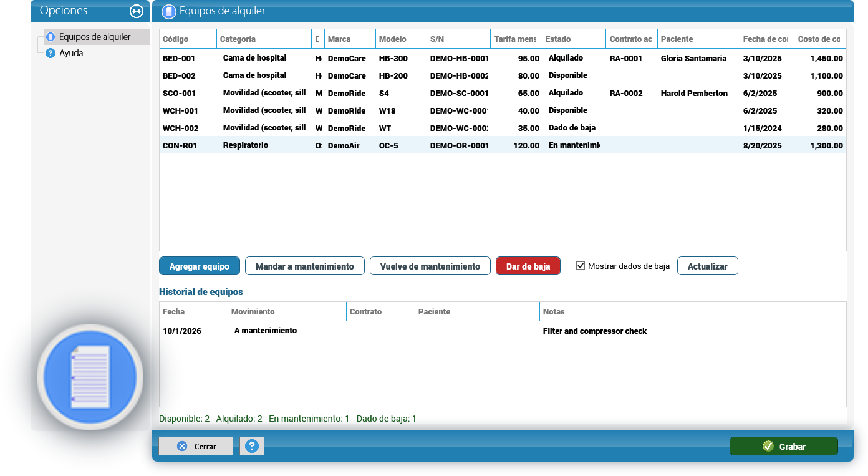
Task: Click the Tarifa mensual column header
Action: point(516,39)
